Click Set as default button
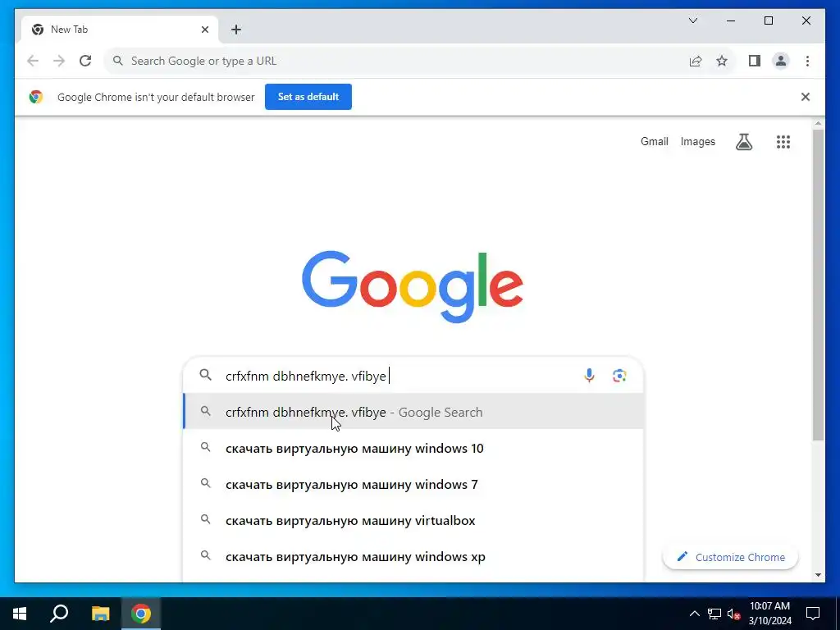Image resolution: width=840 pixels, height=630 pixels. (308, 97)
